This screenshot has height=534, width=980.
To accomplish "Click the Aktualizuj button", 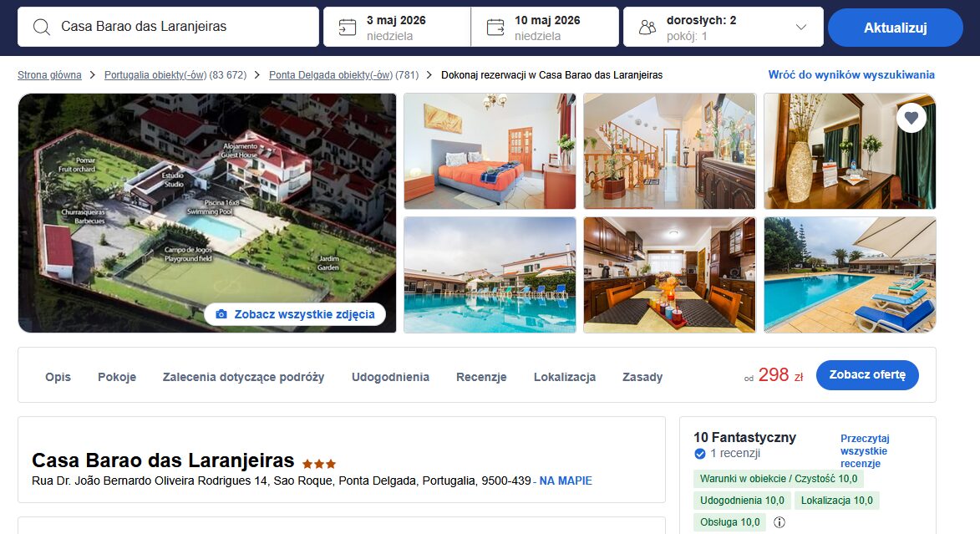I will point(895,28).
